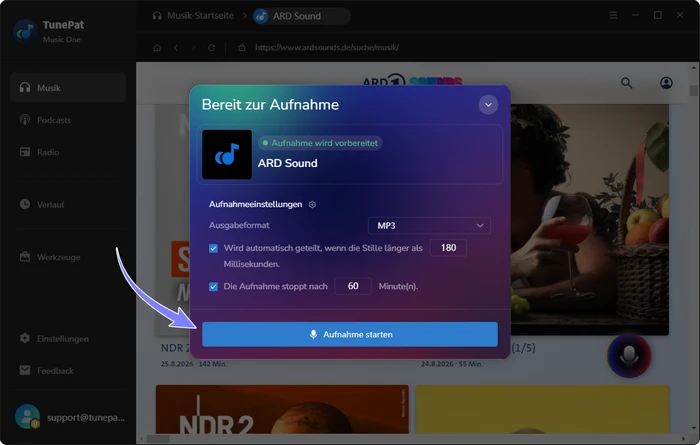700x445 pixels.
Task: Click the ardsounds.de URL address field
Action: point(327,47)
